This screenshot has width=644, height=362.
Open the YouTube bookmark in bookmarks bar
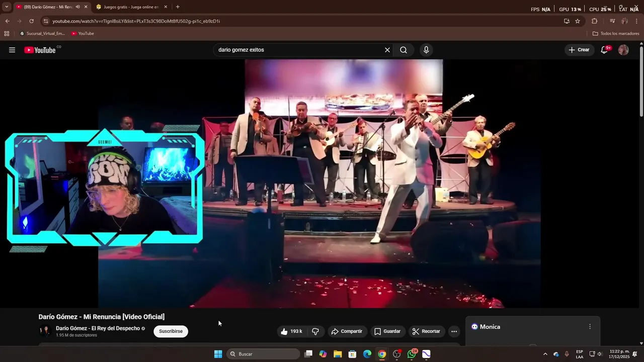click(x=83, y=34)
